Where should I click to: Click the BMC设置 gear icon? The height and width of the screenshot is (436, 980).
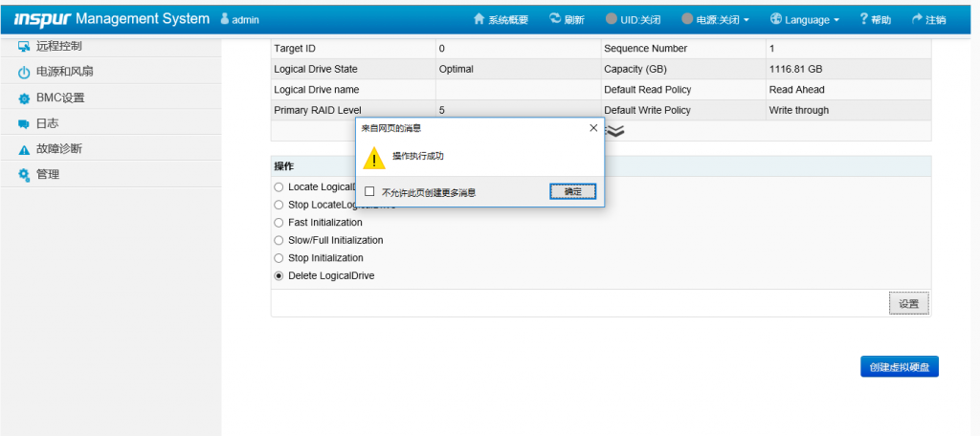24,98
